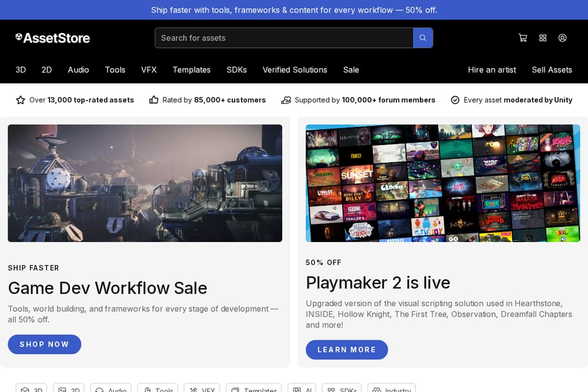Click the Playmaker 2 is live heading
Screen dimensions: 588x392
[x=378, y=283]
